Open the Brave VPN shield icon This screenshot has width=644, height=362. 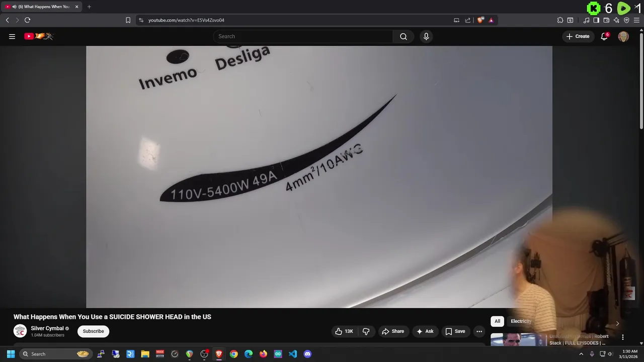pyautogui.click(x=626, y=20)
